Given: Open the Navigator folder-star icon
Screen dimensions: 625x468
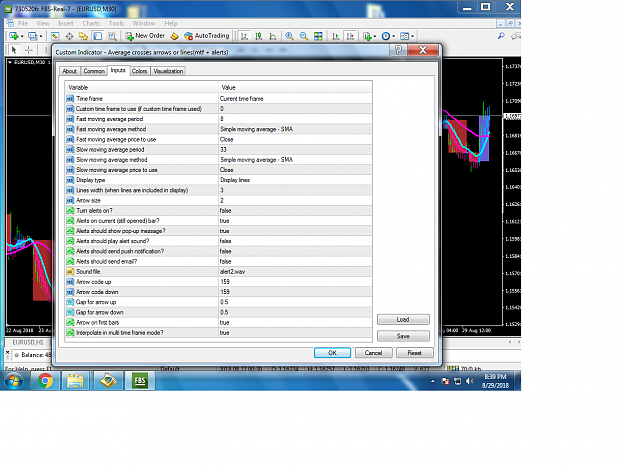Looking at the screenshot, I should [x=83, y=36].
